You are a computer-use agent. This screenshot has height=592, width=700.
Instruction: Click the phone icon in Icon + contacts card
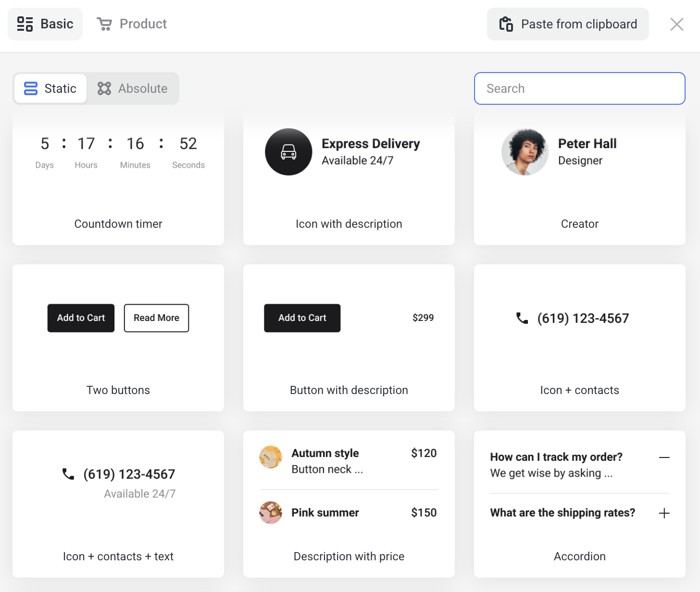522,318
